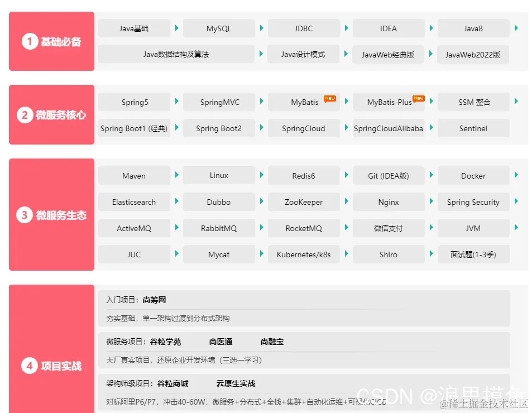Select the Java设计模式 item

tap(303, 54)
